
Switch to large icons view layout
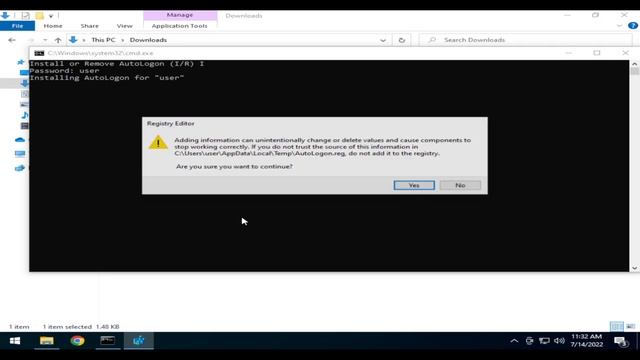click(x=631, y=327)
